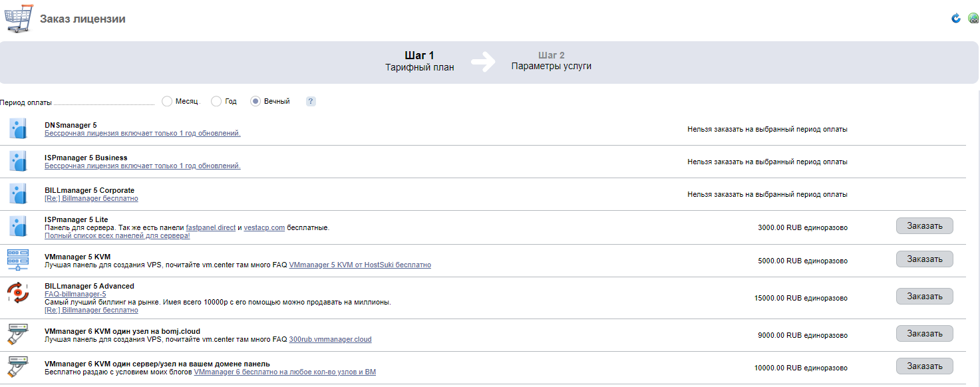Select the Год payment period
Viewport: 980px width, 387px height.
pos(216,101)
